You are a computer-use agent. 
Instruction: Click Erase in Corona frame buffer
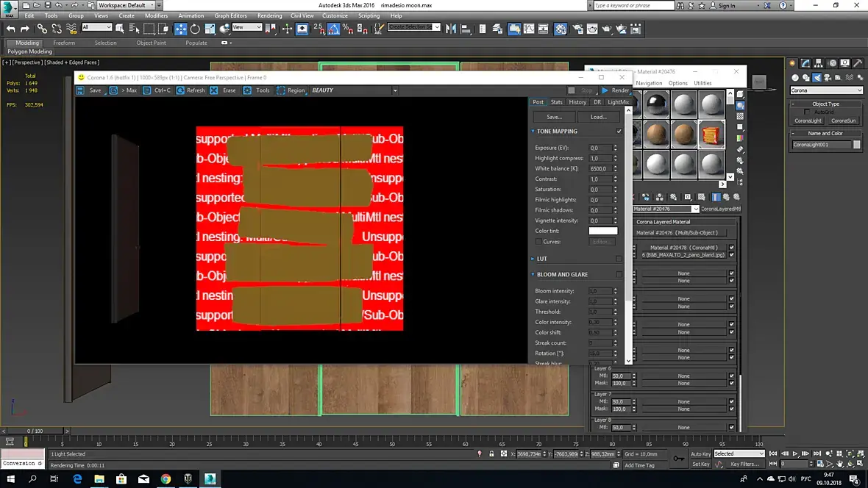pos(223,90)
